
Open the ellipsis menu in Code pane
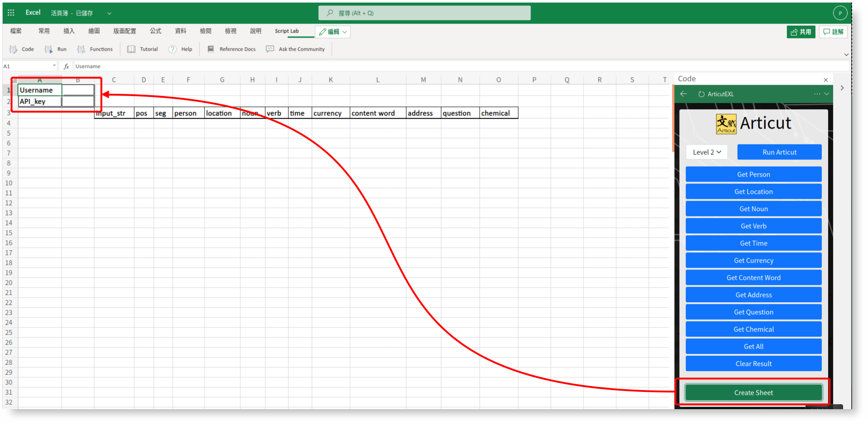[817, 94]
